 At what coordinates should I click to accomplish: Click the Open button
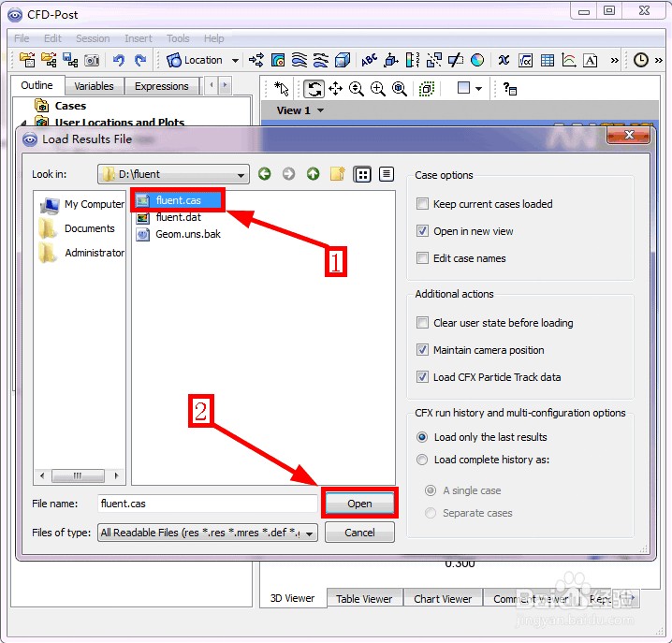359,504
